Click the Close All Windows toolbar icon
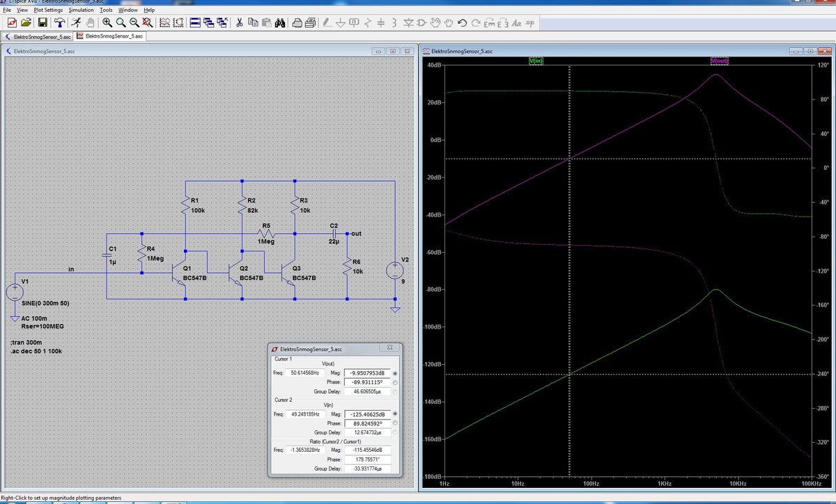836x504 pixels. click(x=222, y=22)
